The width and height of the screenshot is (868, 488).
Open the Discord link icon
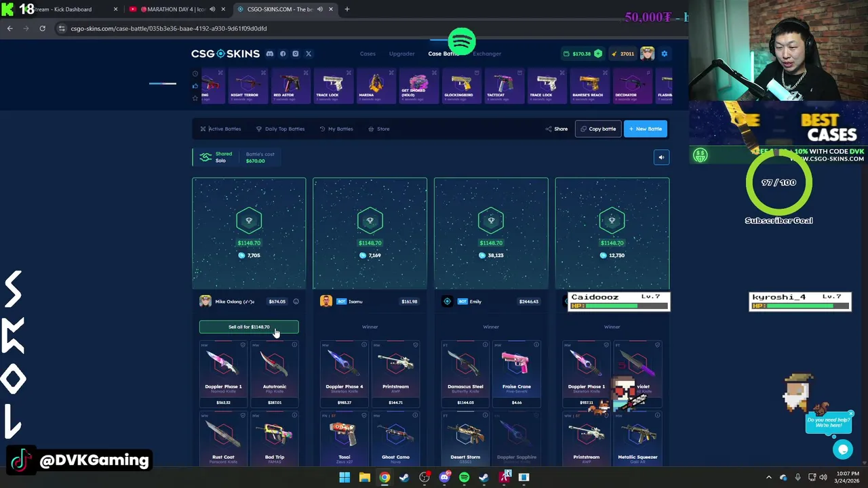tap(270, 54)
